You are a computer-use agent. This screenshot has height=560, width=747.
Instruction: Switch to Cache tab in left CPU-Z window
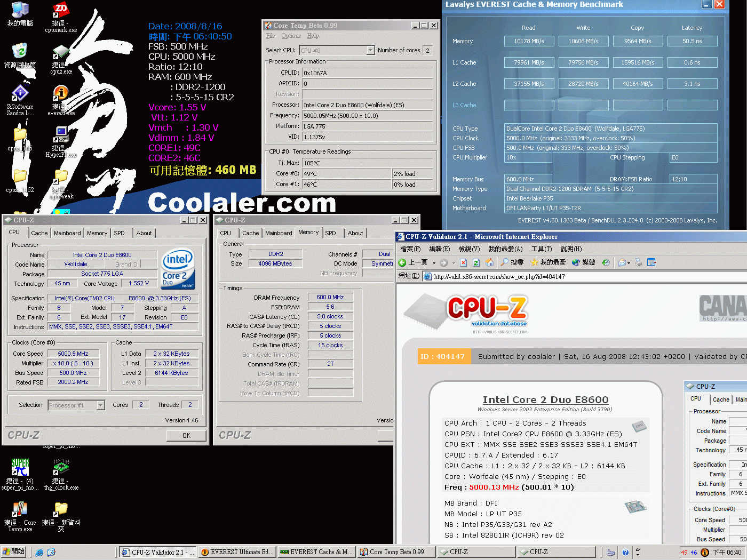[39, 233]
